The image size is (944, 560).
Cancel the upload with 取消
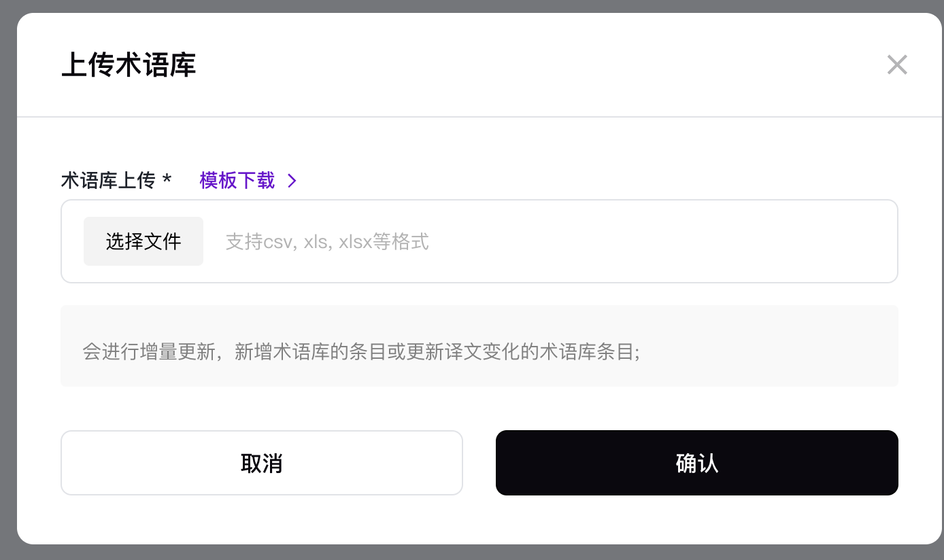(x=261, y=463)
